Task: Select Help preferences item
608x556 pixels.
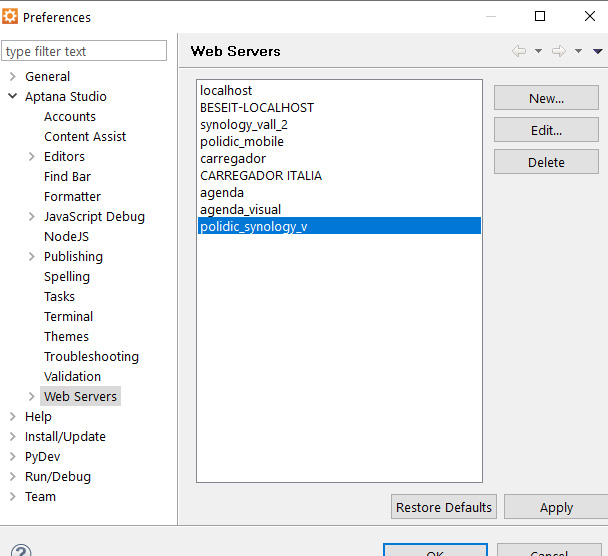Action: tap(38, 416)
